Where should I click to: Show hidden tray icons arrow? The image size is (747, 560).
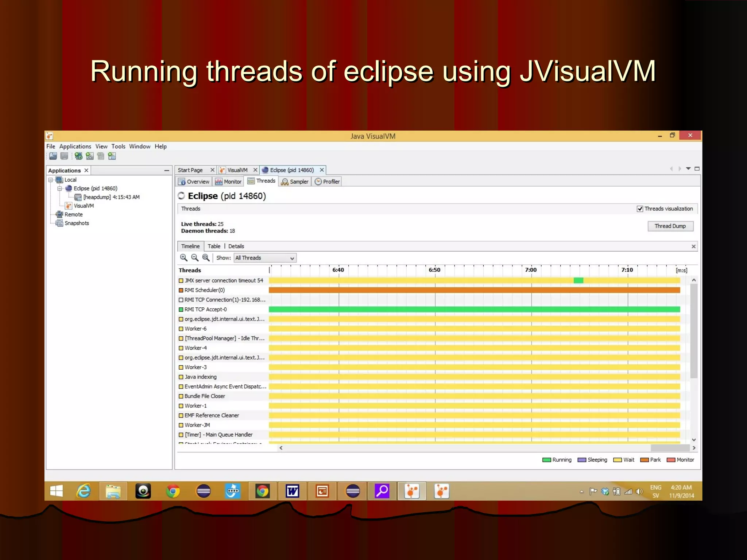582,492
